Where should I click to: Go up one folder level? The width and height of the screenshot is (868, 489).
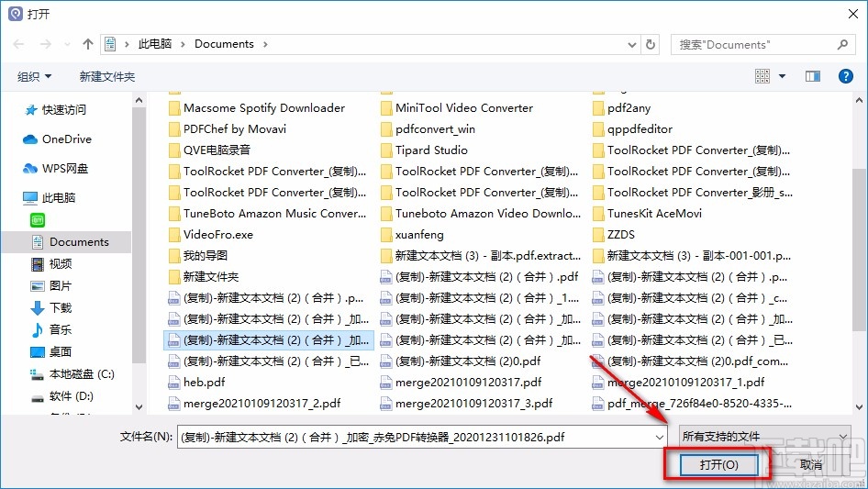pos(87,44)
